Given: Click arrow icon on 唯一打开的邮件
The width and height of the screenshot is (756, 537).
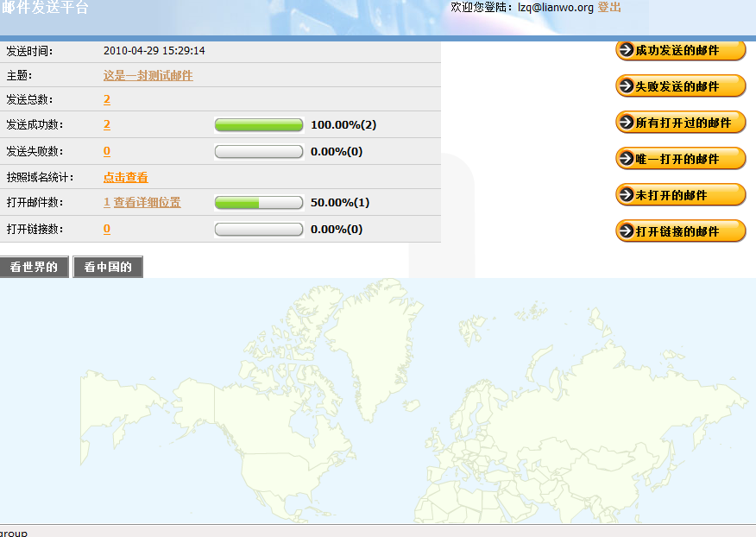Looking at the screenshot, I should click(x=626, y=158).
